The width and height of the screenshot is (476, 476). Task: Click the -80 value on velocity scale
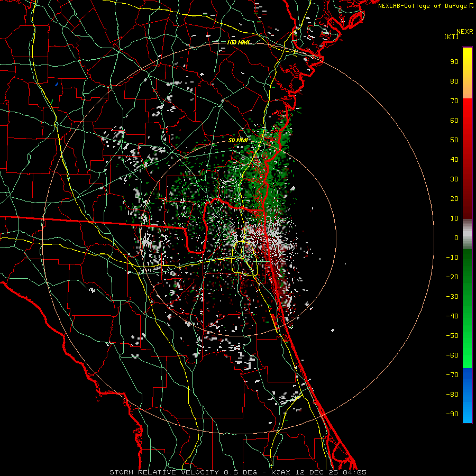[x=452, y=395]
